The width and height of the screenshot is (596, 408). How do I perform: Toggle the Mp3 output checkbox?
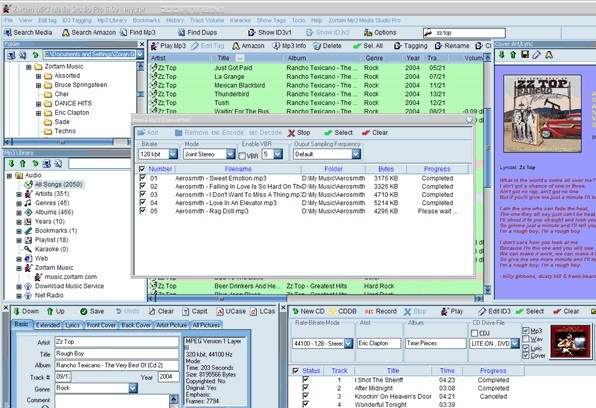click(526, 330)
